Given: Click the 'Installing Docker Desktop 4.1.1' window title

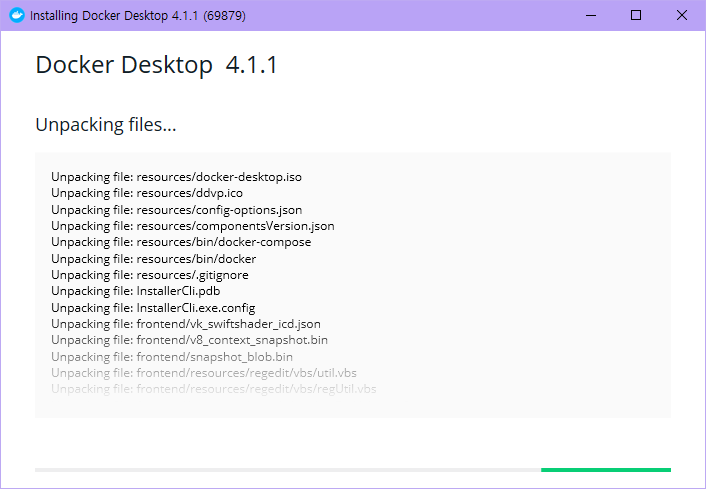Looking at the screenshot, I should pos(138,16).
